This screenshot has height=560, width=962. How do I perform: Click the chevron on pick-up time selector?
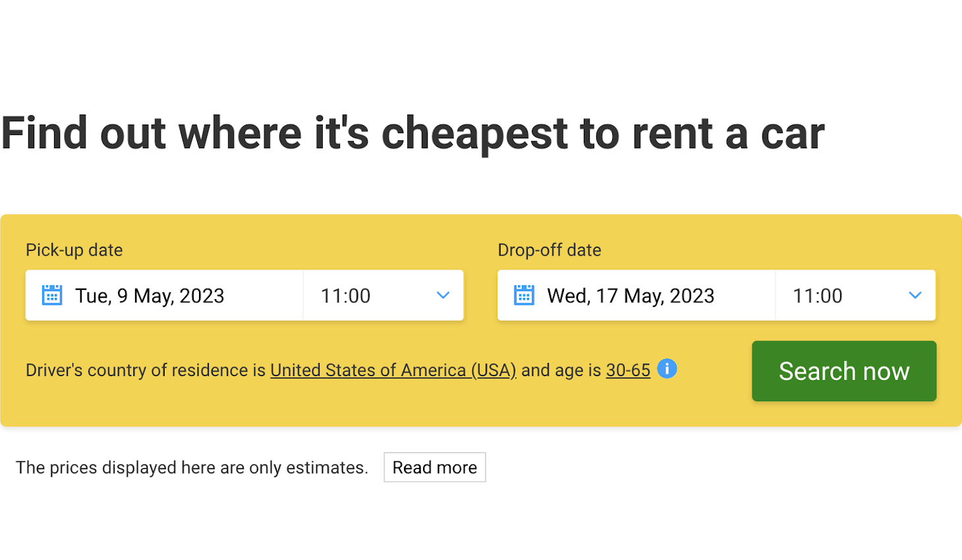point(443,295)
